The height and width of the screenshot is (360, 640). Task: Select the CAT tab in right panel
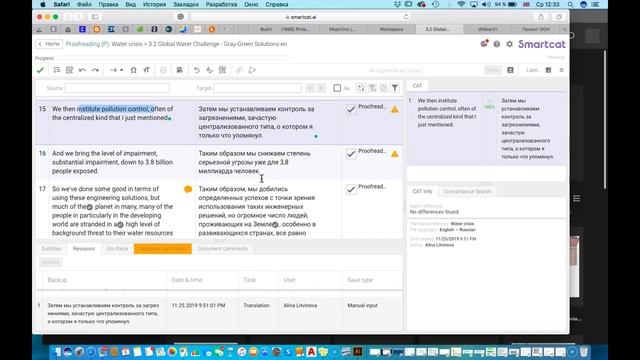[x=417, y=86]
